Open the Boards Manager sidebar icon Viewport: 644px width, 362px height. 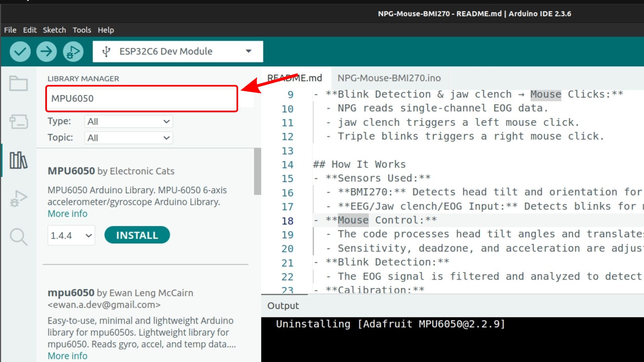pos(18,121)
